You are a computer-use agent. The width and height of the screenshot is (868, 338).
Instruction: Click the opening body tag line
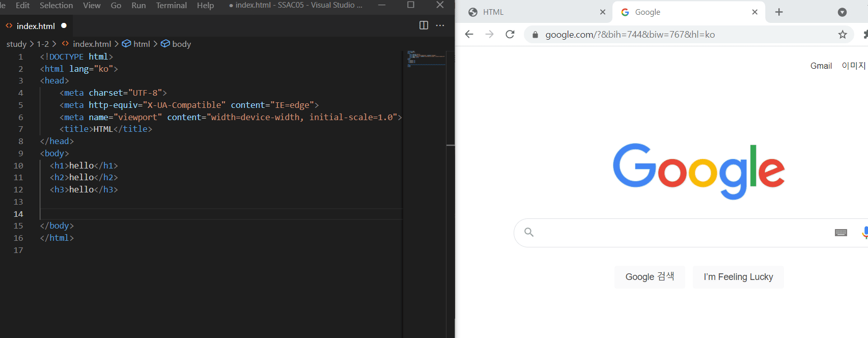(x=54, y=153)
